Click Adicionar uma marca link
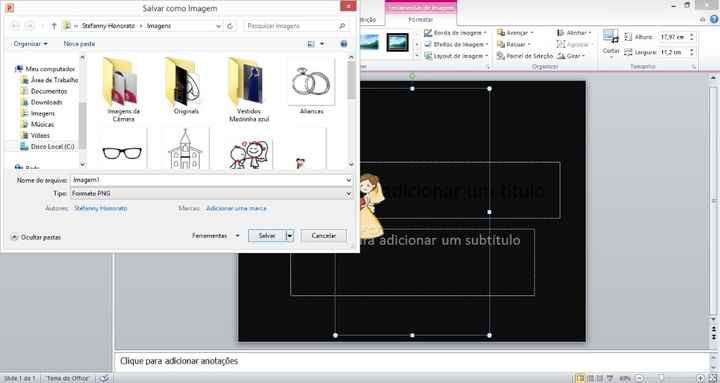Screen dimensions: 720x383 tap(236, 208)
